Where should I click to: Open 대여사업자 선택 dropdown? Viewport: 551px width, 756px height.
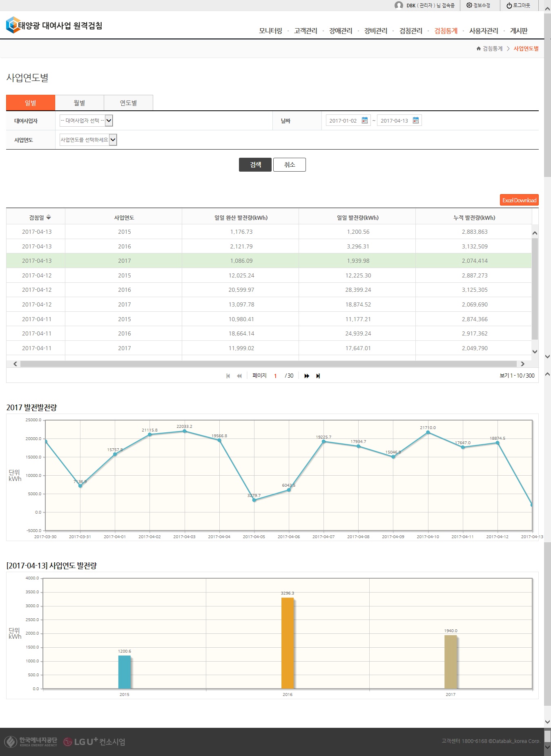tap(86, 121)
